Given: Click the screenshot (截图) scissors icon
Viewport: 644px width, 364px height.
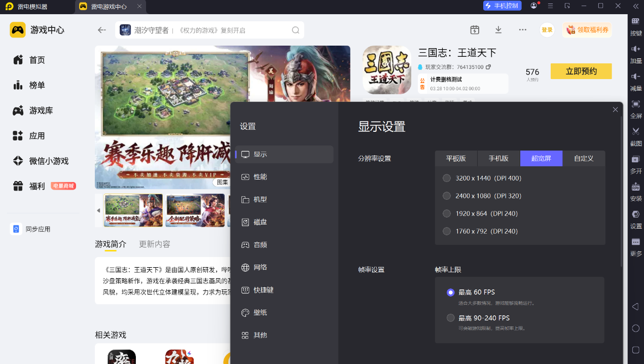Looking at the screenshot, I should tap(635, 132).
